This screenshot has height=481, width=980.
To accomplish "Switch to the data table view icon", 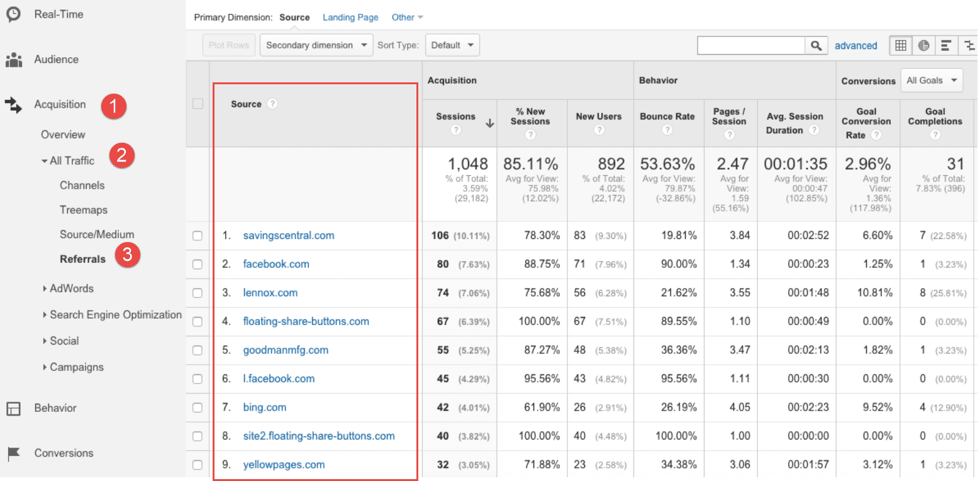I will click(901, 45).
